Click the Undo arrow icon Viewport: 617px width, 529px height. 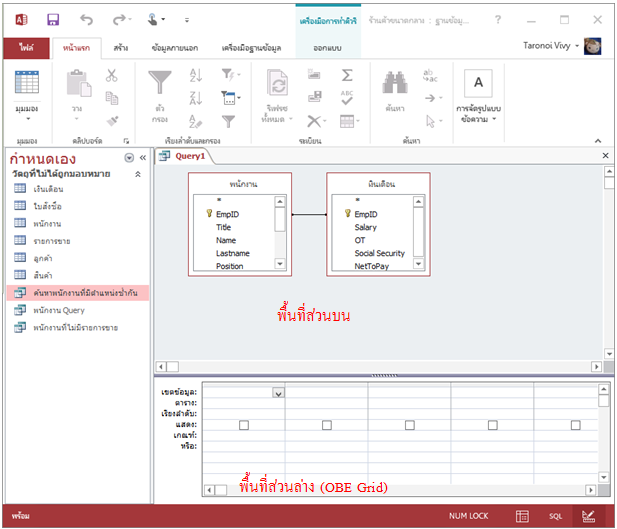point(86,19)
